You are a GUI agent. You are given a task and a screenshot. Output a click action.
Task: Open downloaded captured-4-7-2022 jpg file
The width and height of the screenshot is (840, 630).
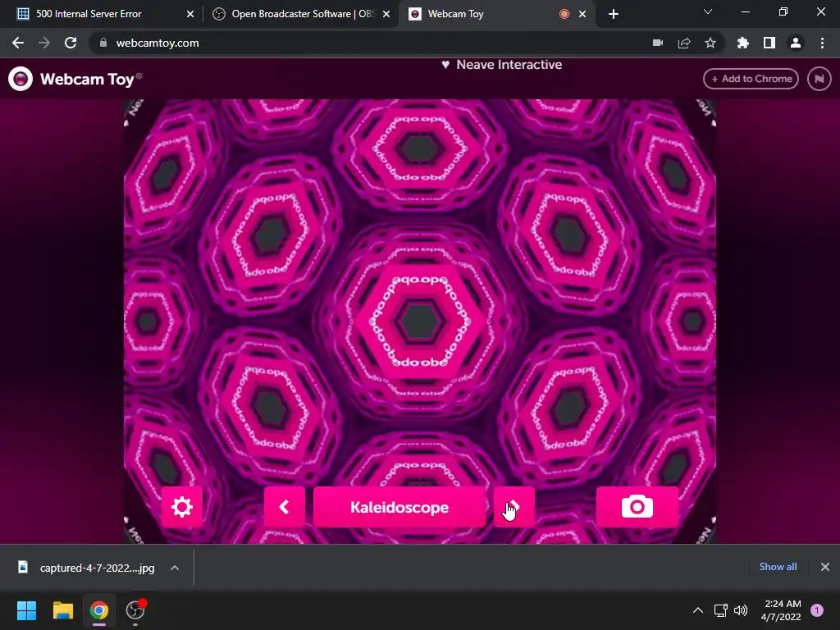pos(89,568)
